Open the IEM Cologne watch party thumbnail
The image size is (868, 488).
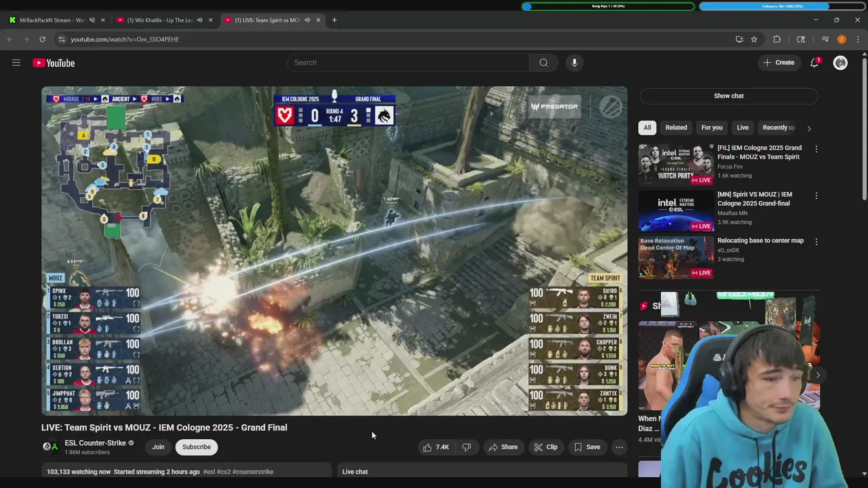click(676, 163)
